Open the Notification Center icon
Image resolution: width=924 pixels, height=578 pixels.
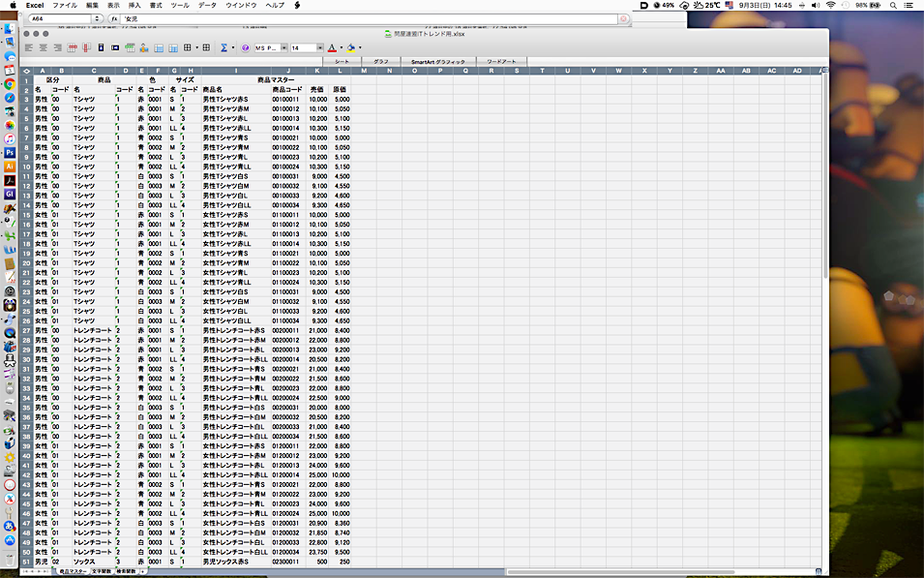pos(909,5)
